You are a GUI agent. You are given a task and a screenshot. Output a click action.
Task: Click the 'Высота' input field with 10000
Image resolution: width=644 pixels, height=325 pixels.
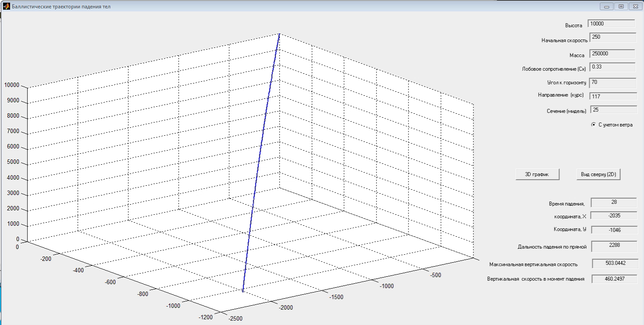click(x=611, y=24)
